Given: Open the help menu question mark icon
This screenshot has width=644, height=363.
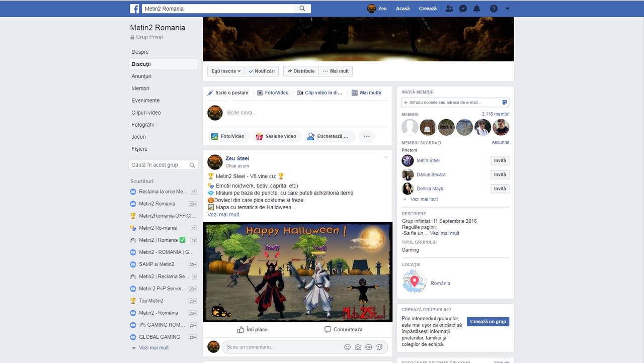Looking at the screenshot, I should pos(494,9).
